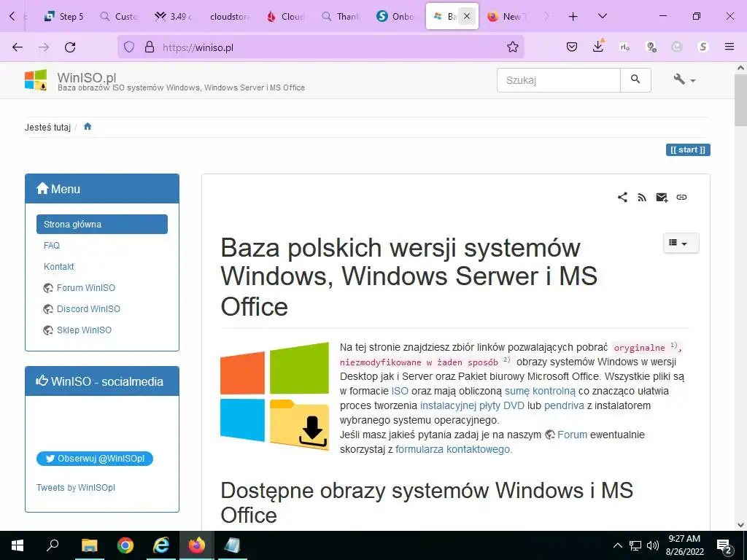Click the home breadcrumb icon

88,127
